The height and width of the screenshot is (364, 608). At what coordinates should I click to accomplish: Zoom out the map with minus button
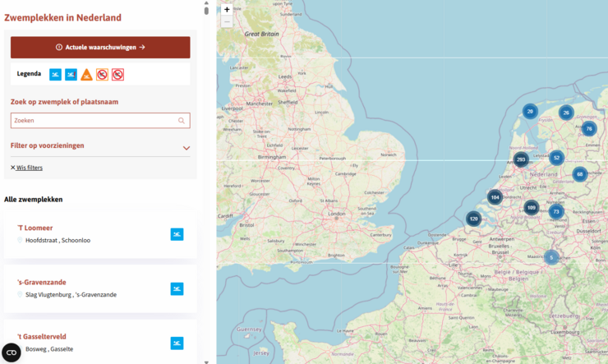coord(227,21)
